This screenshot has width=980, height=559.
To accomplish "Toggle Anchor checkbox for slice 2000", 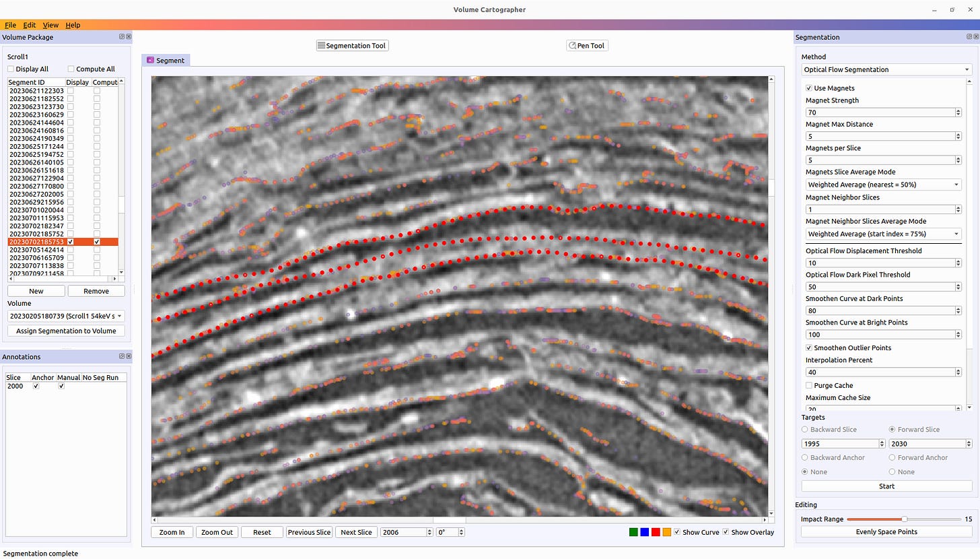I will (36, 386).
